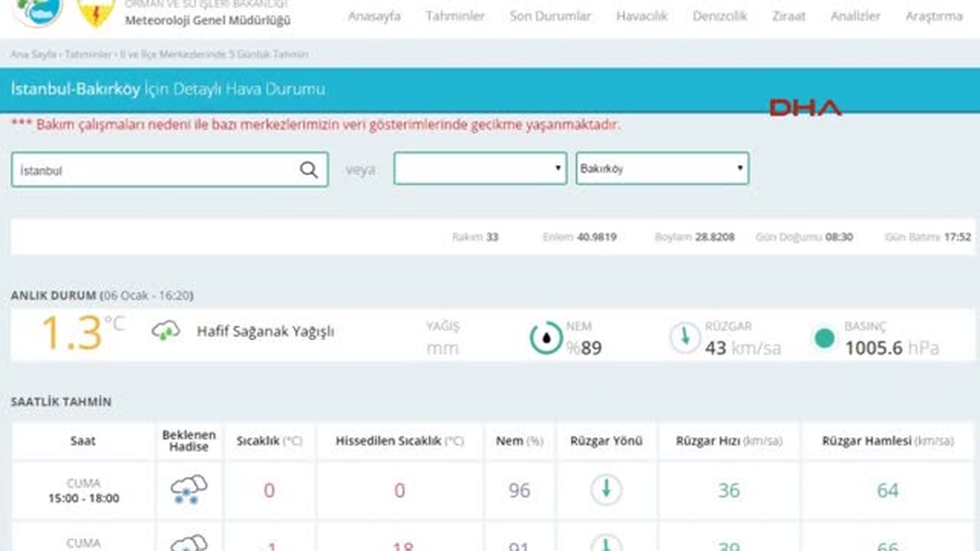
Task: Click humidity value 96 in first row
Action: pyautogui.click(x=519, y=491)
